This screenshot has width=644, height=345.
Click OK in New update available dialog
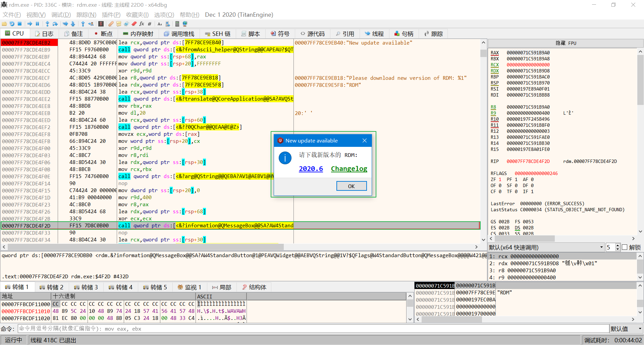click(x=352, y=186)
